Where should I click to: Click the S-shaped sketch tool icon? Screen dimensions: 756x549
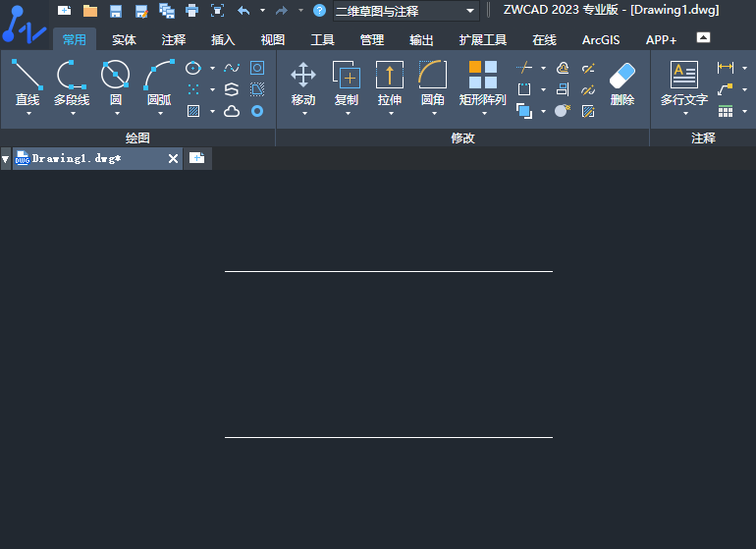(232, 89)
